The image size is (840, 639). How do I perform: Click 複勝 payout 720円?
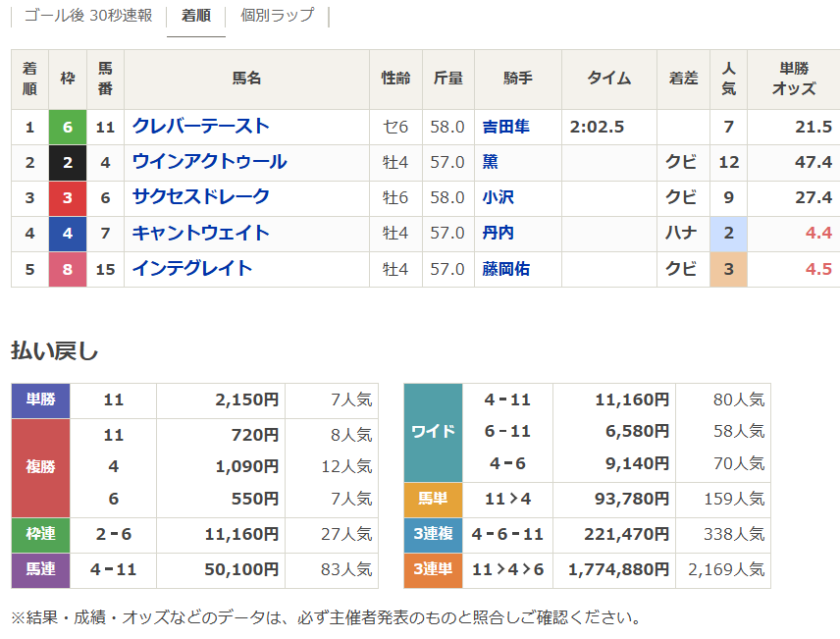(255, 435)
